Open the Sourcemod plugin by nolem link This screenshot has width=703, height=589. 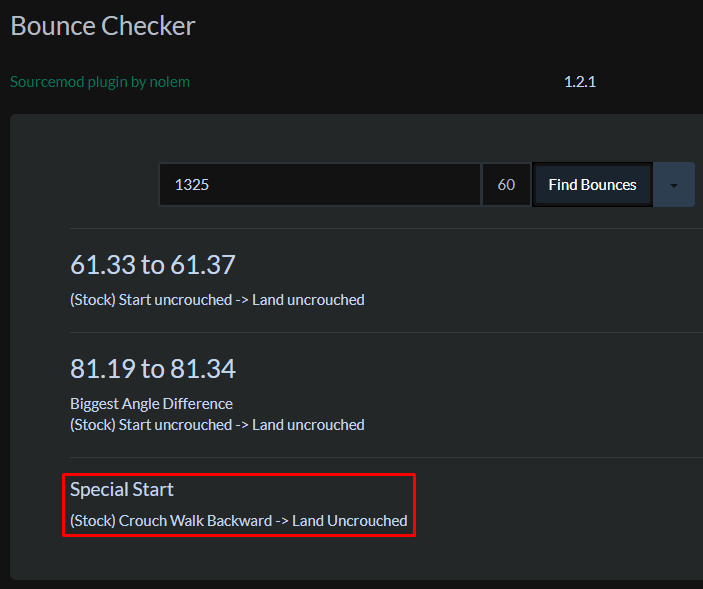(x=100, y=82)
